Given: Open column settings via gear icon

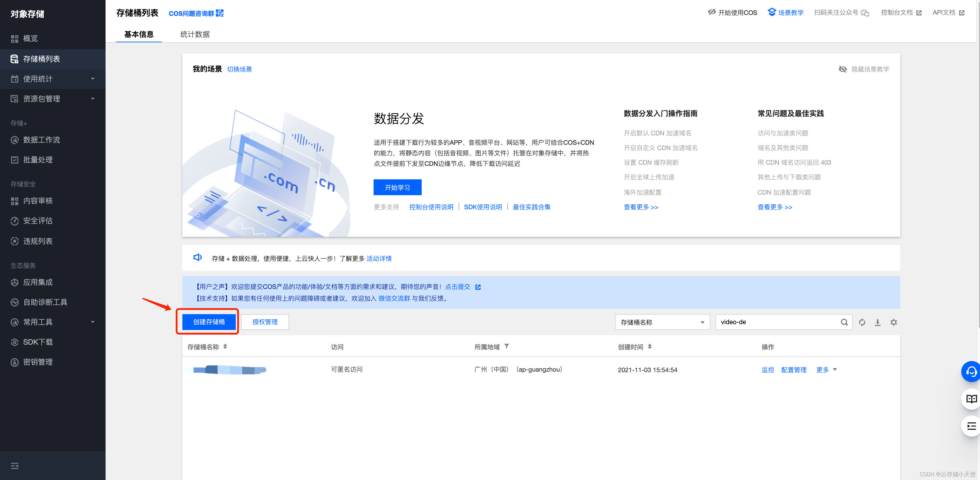Looking at the screenshot, I should (893, 322).
